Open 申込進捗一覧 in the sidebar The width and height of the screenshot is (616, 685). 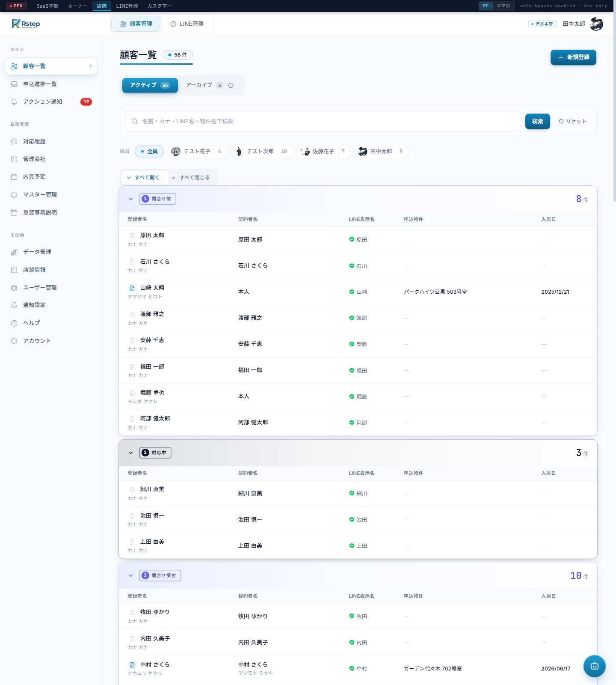pyautogui.click(x=51, y=84)
